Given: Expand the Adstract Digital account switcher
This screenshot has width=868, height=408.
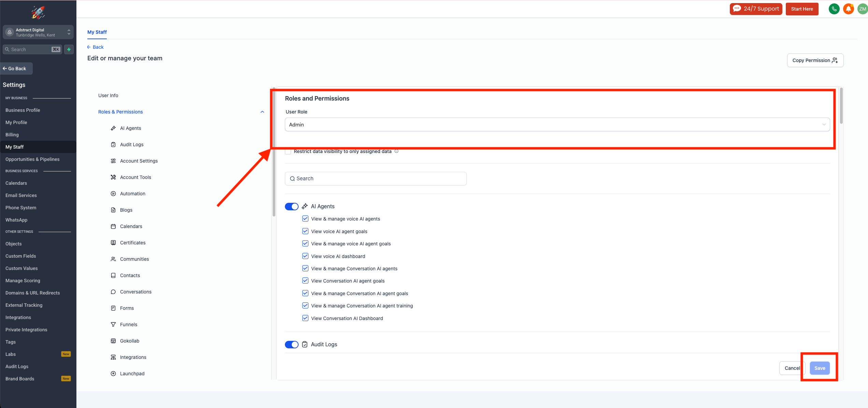Looking at the screenshot, I should (38, 32).
